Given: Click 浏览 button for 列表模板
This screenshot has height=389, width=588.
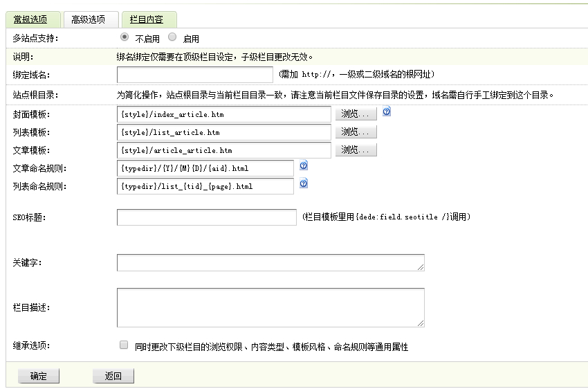Looking at the screenshot, I should (x=356, y=132).
